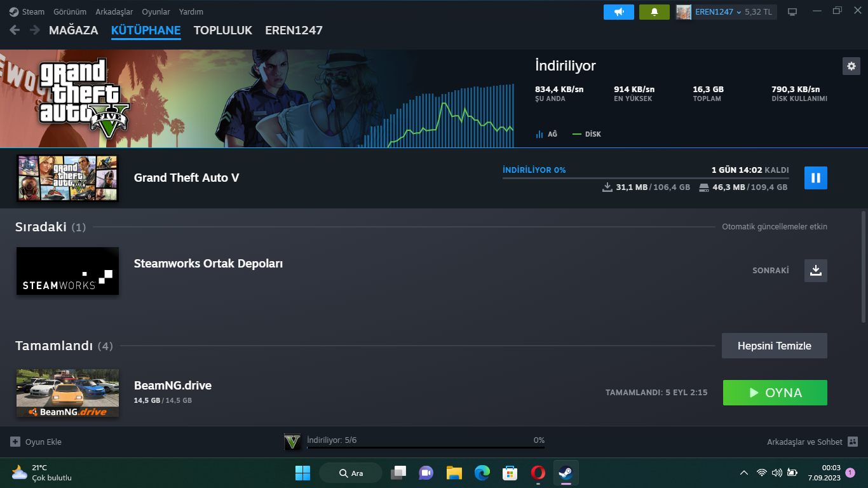Viewport: 868px width, 488px height.
Task: Click the Steam icon on the taskbar
Action: pos(566,473)
